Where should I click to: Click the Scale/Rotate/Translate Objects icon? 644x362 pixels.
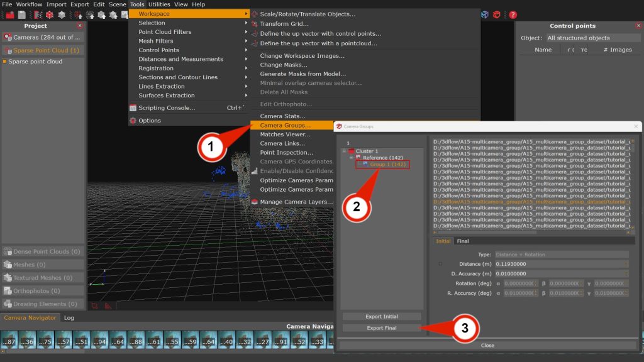tap(255, 14)
